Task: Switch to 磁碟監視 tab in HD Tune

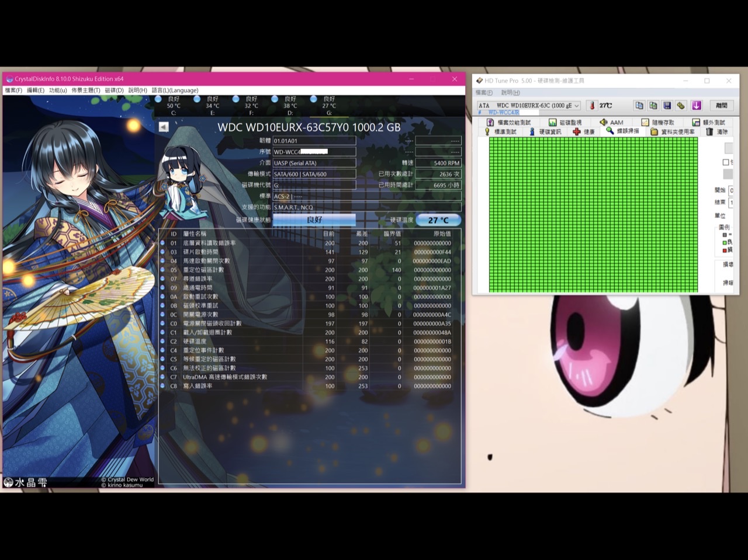Action: click(565, 122)
